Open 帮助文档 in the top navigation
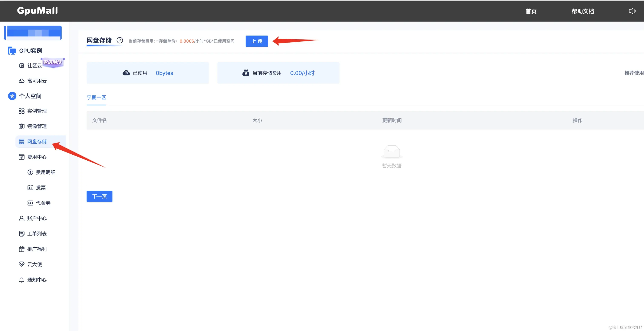Image resolution: width=644 pixels, height=331 pixels. coord(582,11)
